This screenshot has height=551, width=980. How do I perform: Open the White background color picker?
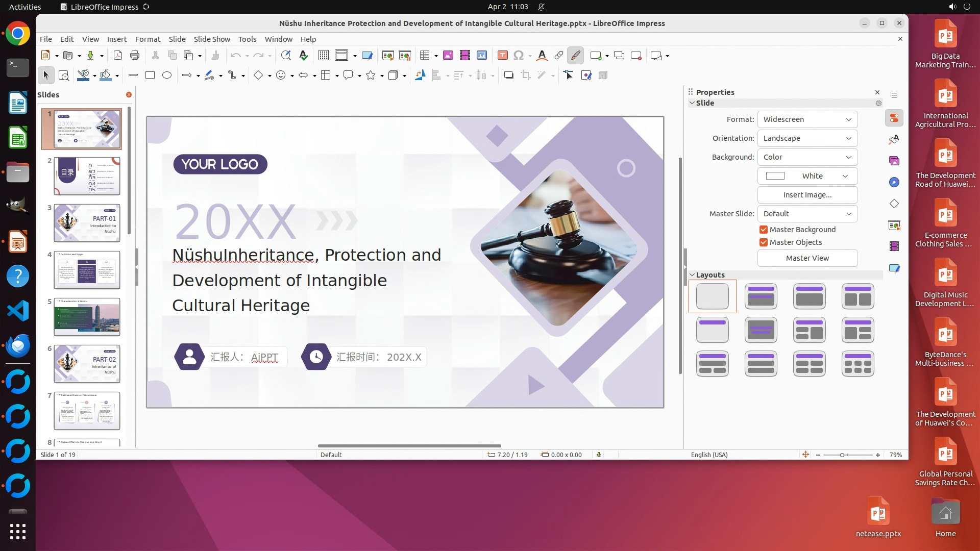point(807,176)
